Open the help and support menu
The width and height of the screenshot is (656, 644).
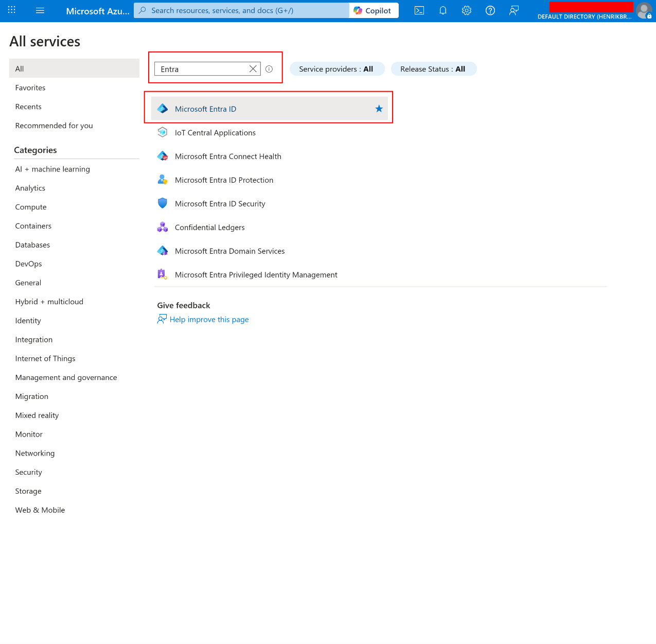pos(490,10)
